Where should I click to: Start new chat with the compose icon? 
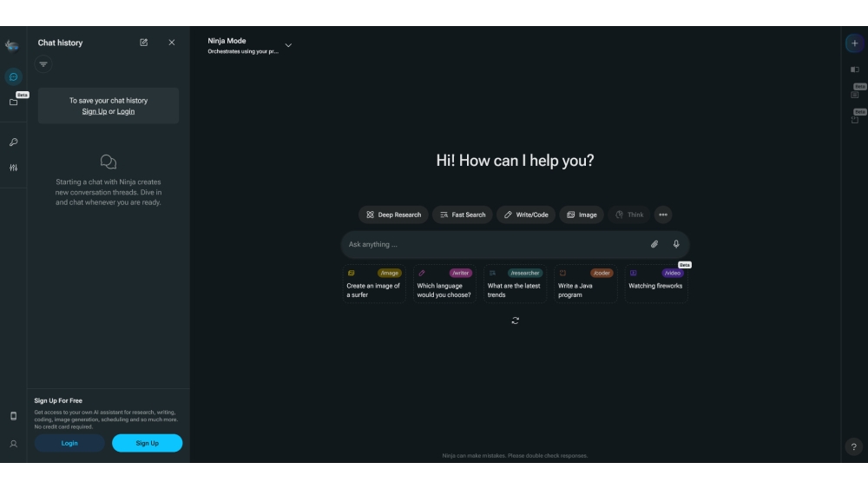coord(143,43)
